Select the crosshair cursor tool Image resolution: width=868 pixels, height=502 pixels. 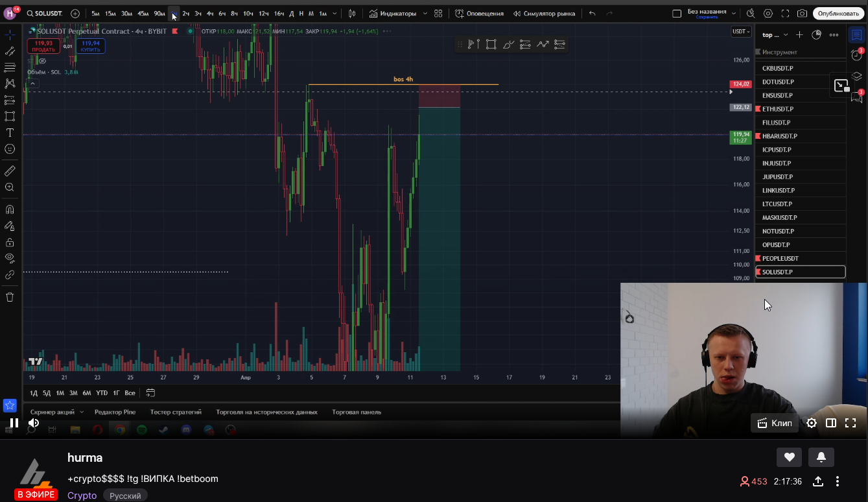coord(10,35)
